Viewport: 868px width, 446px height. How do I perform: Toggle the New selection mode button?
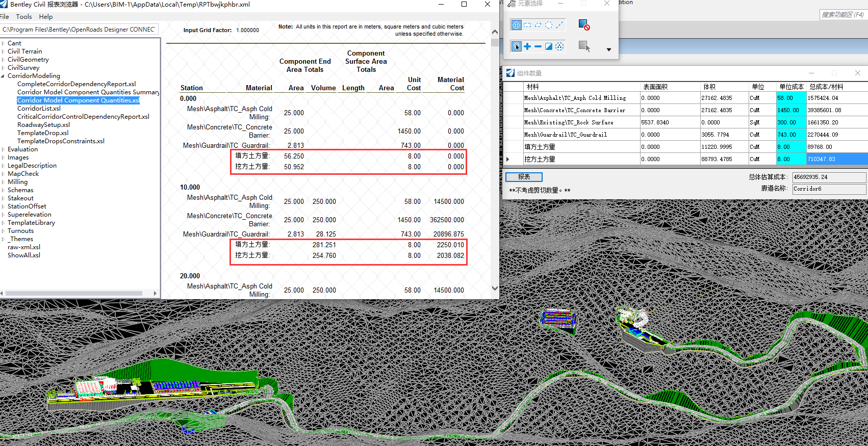pos(516,46)
